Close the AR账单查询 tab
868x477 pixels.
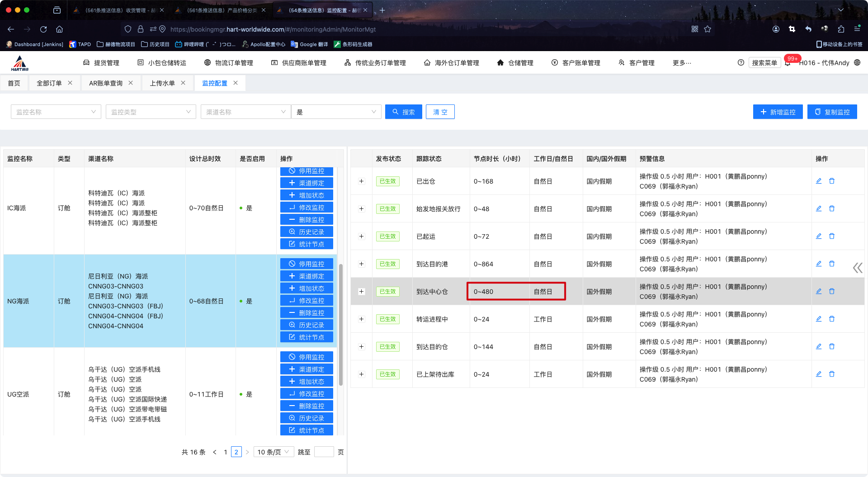pos(131,83)
